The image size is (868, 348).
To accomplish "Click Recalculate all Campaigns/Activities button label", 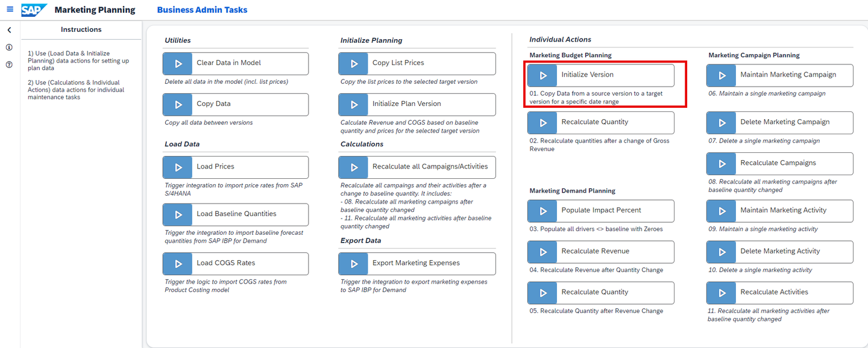I will pos(430,166).
